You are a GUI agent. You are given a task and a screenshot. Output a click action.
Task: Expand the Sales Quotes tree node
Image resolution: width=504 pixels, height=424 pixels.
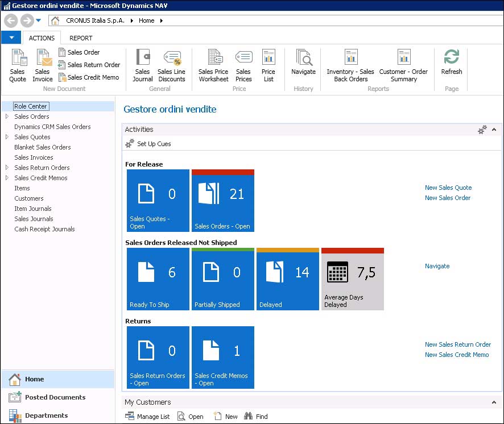(x=7, y=137)
